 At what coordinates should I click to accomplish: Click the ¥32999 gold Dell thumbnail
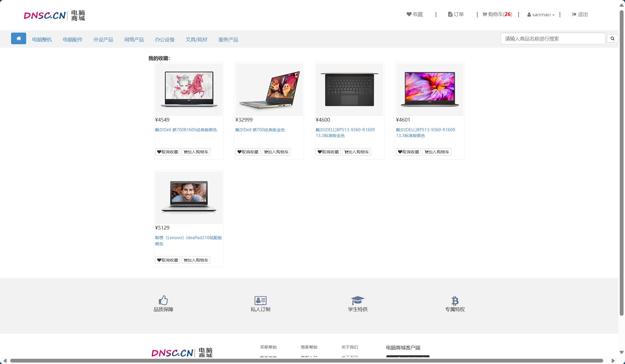coord(269,90)
